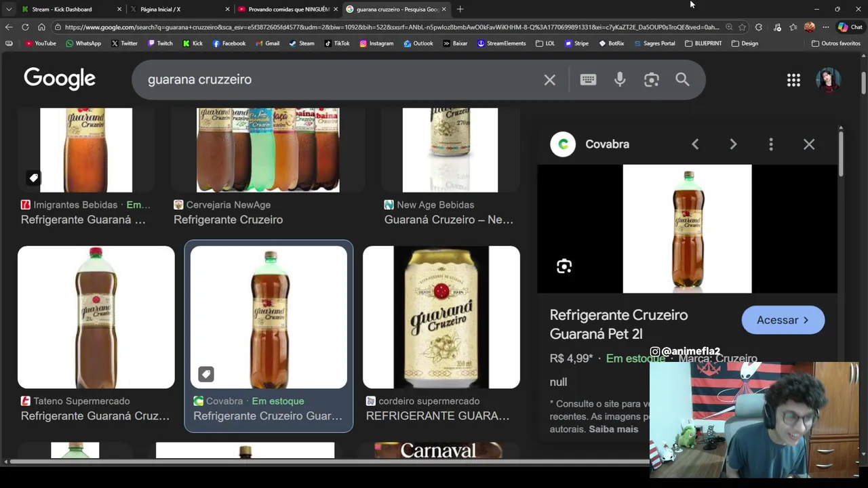
Task: Start voice search with the microphone icon
Action: pyautogui.click(x=620, y=80)
